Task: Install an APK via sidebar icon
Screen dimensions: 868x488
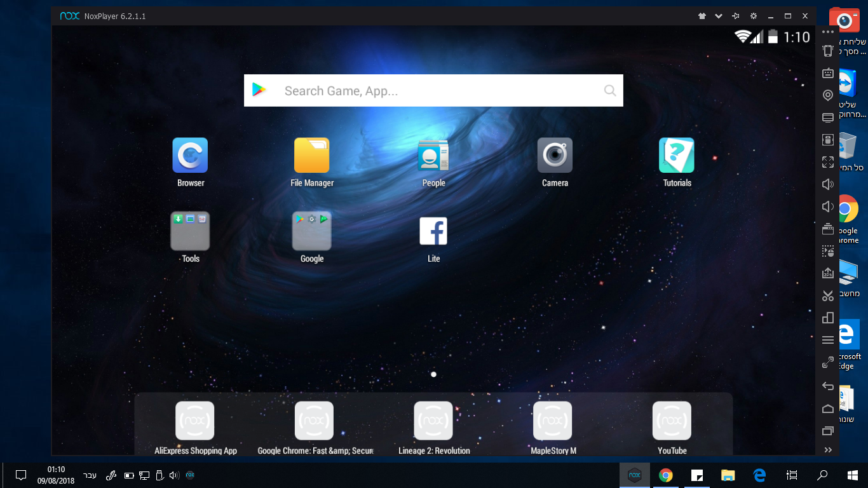Action: click(x=827, y=273)
